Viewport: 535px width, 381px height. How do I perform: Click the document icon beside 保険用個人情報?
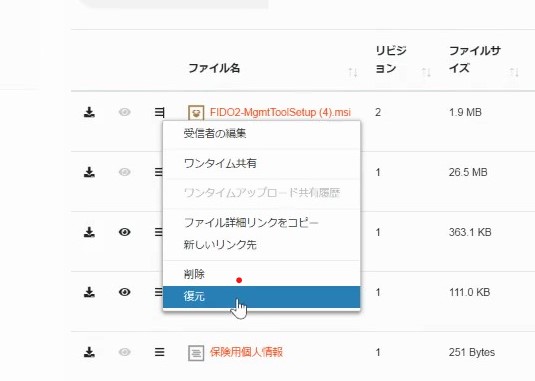coord(196,353)
